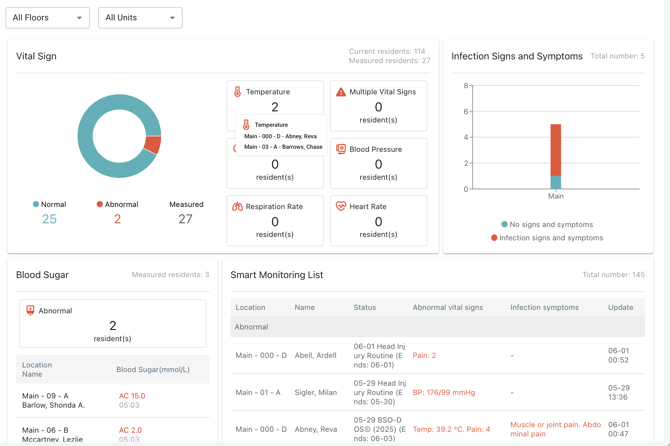670x446 pixels.
Task: Toggle Infection signs and symptoms legend
Action: point(547,238)
